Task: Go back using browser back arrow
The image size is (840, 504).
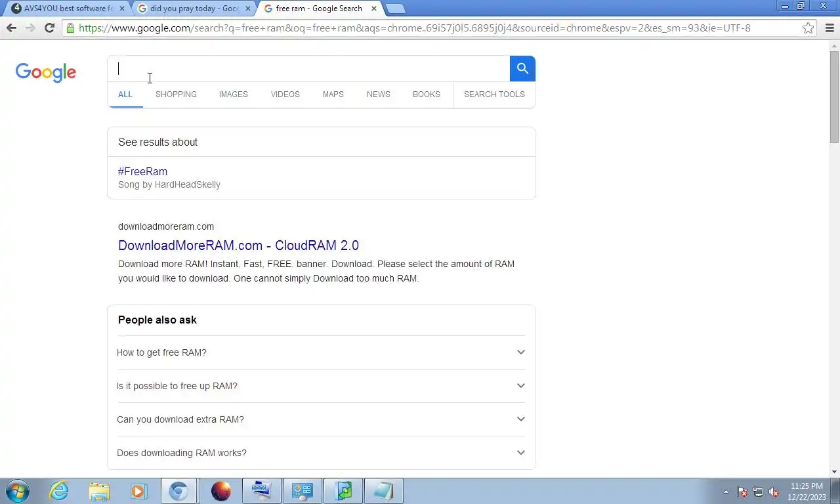Action: [11, 28]
